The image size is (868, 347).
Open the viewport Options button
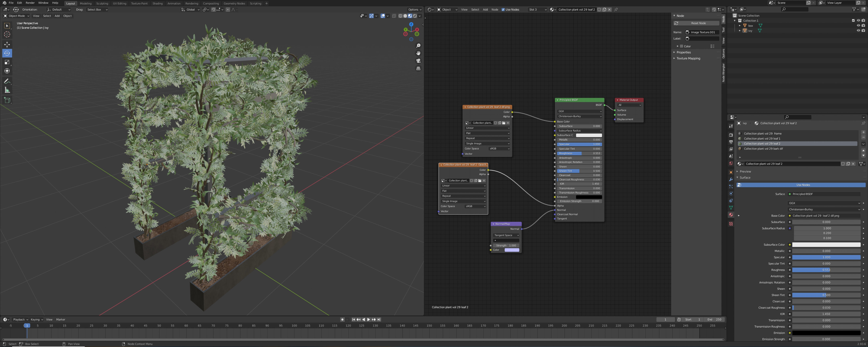(x=414, y=10)
